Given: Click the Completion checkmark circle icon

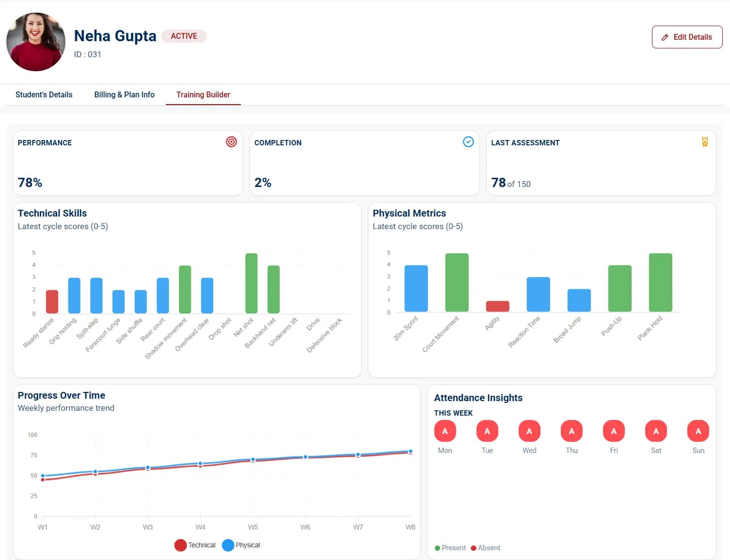Looking at the screenshot, I should click(468, 141).
